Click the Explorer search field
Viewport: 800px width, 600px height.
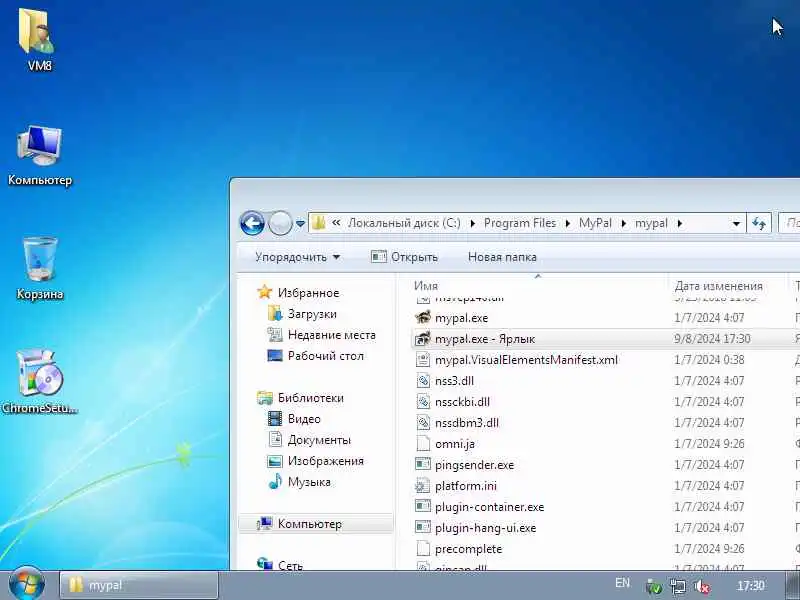tap(789, 223)
